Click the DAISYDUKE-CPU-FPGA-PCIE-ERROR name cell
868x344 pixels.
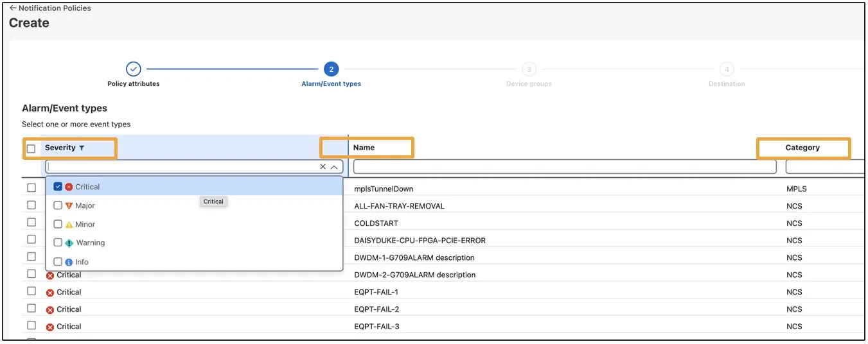tap(420, 241)
